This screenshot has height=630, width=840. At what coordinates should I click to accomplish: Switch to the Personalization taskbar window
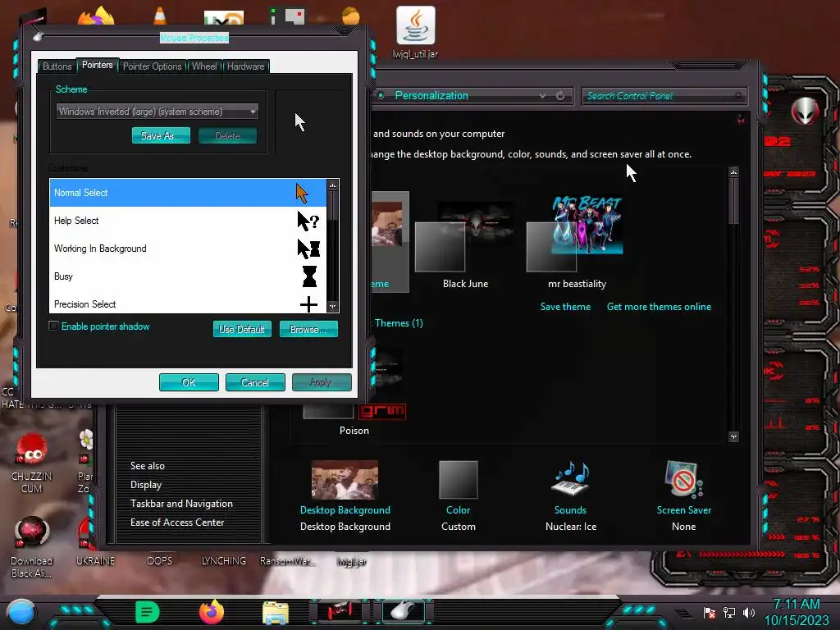(x=339, y=611)
